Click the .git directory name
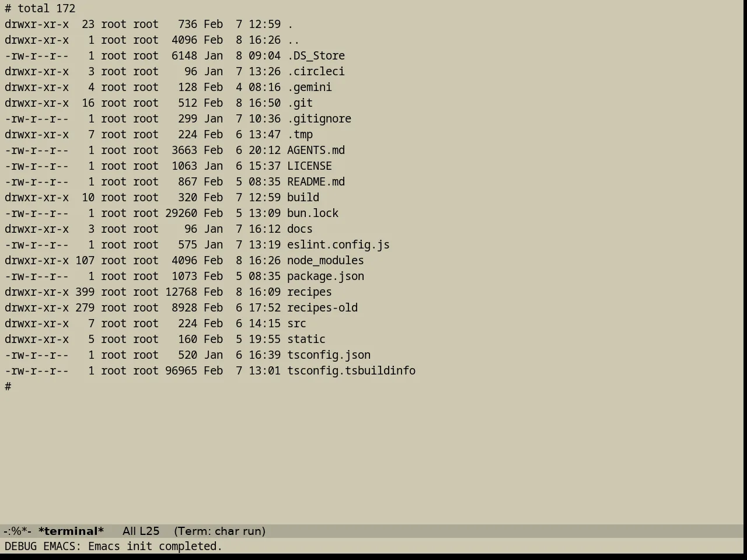The height and width of the screenshot is (560, 747). click(x=300, y=103)
